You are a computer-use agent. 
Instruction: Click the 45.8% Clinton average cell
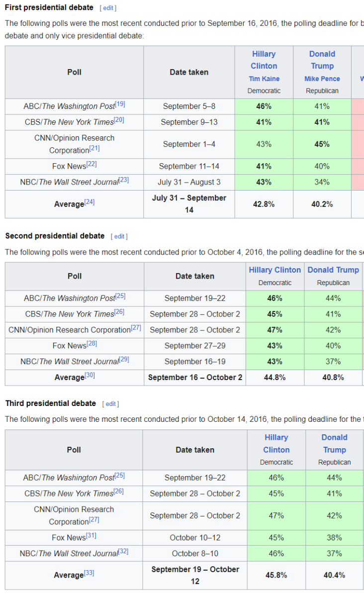tap(276, 575)
